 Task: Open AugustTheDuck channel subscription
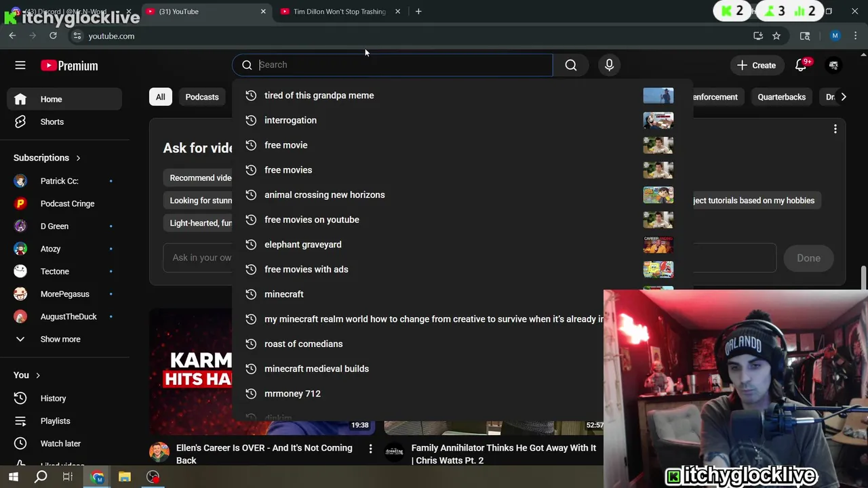[x=65, y=317]
